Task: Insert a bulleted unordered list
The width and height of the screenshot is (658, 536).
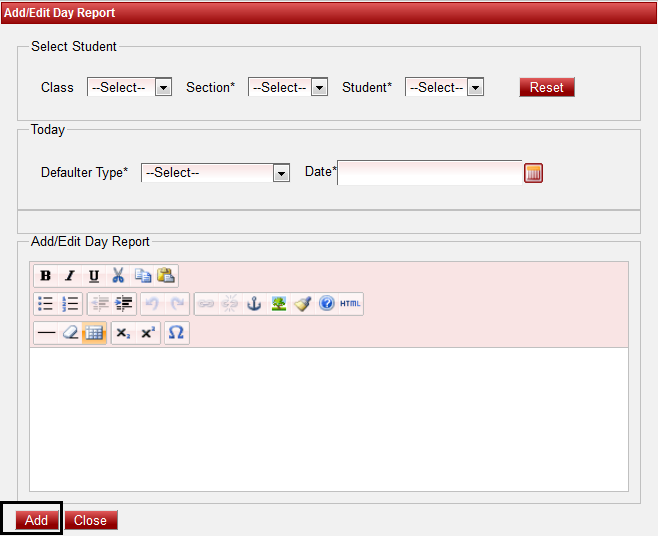Action: [x=46, y=304]
